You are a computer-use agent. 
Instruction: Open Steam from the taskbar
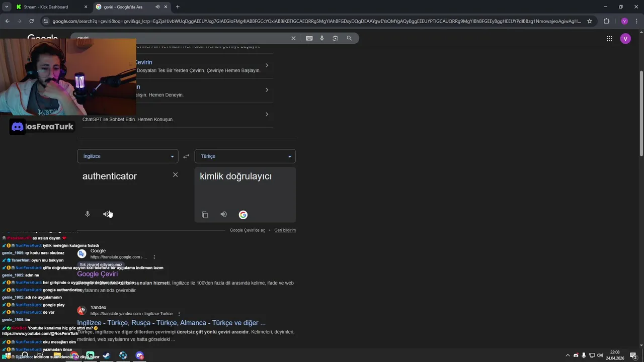[107, 355]
